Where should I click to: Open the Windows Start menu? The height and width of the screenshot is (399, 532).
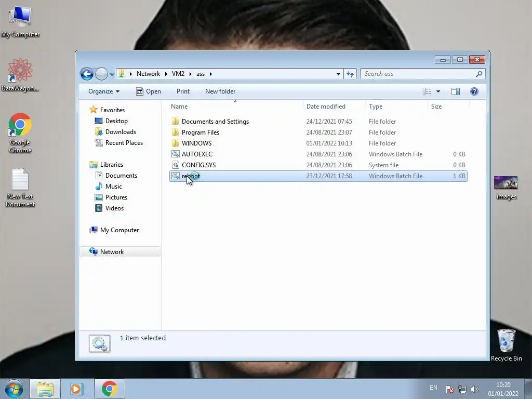tap(14, 389)
